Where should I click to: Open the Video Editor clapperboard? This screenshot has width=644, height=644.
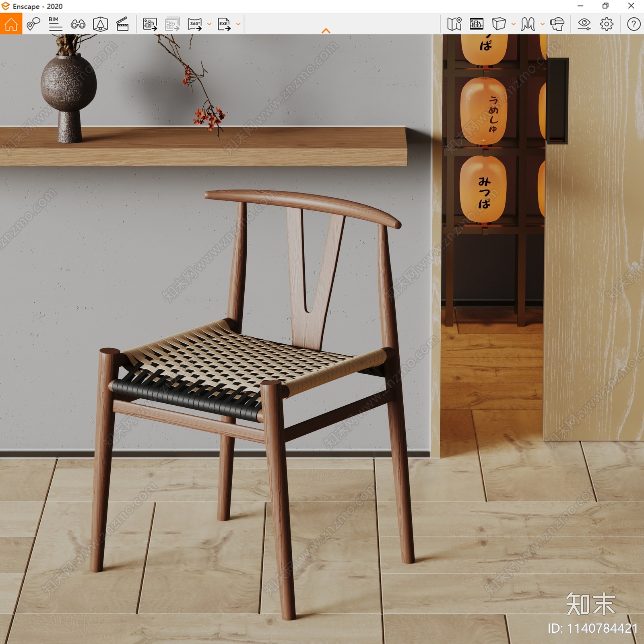[x=122, y=24]
